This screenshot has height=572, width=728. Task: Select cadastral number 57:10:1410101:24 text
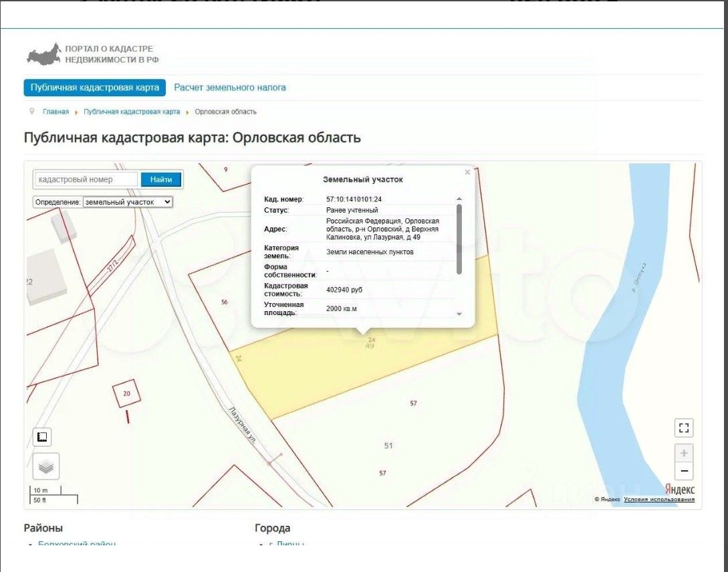point(354,199)
